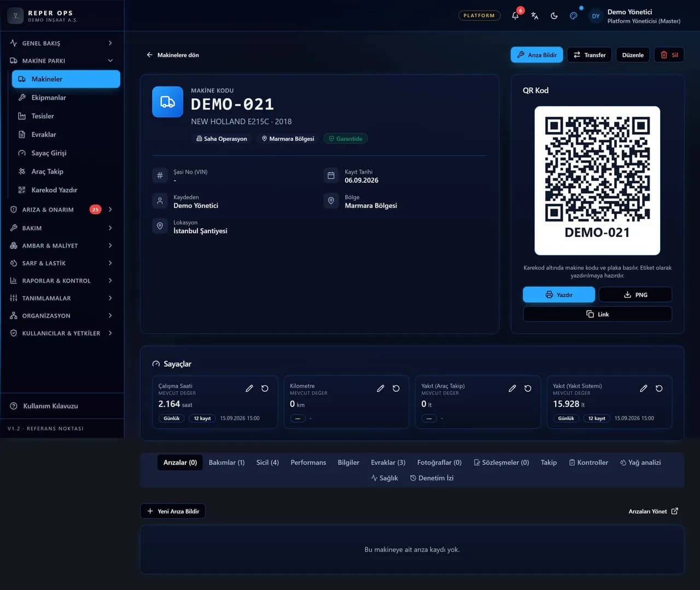Image resolution: width=700 pixels, height=590 pixels.
Task: Open Makineler in the sidebar
Action: coord(66,79)
